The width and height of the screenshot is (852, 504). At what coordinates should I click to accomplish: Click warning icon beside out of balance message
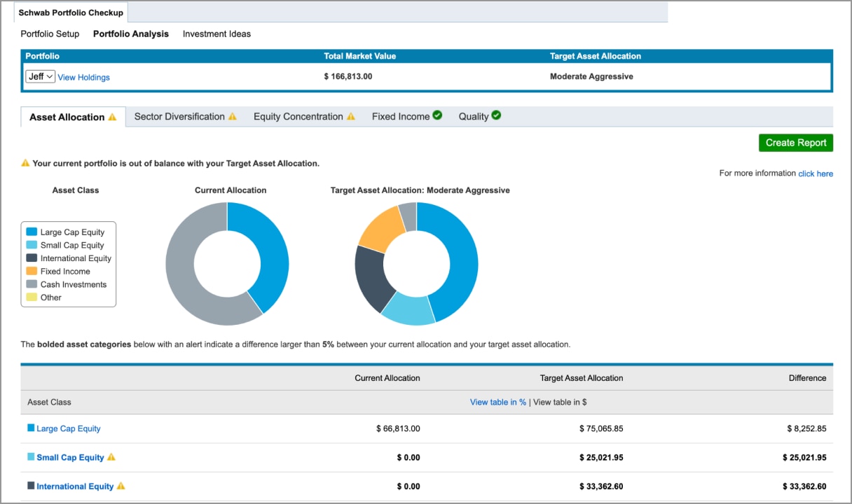click(x=25, y=163)
